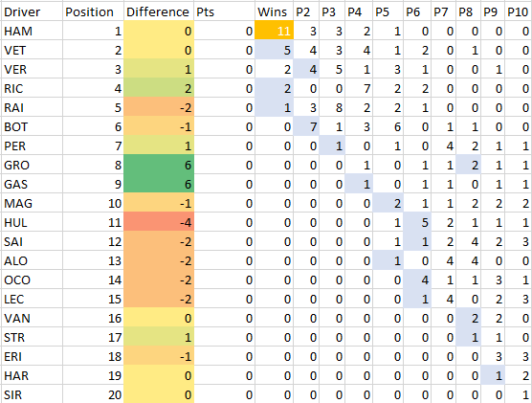The image size is (532, 403).
Task: Select the RAI P3 cell showing 8
Action: pos(332,107)
